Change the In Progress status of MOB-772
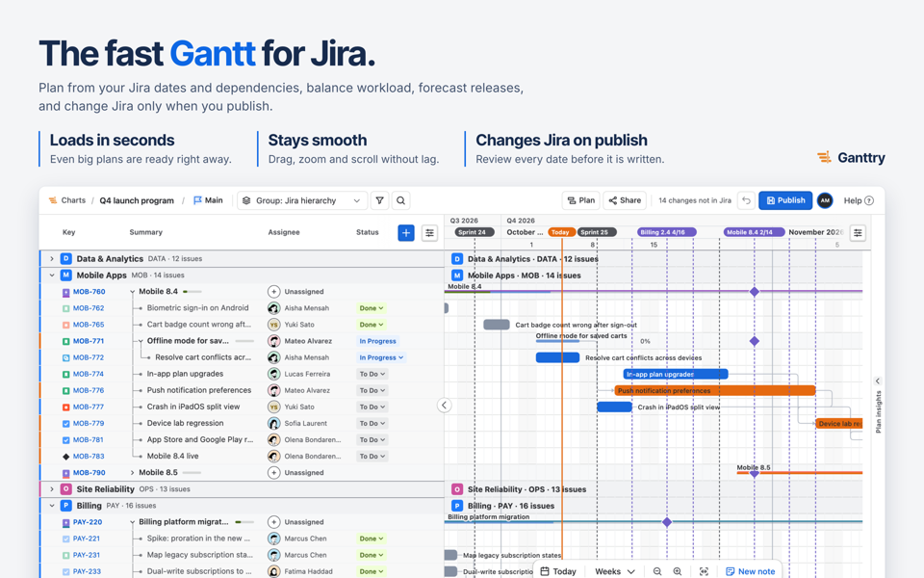This screenshot has width=924, height=578. click(x=381, y=357)
